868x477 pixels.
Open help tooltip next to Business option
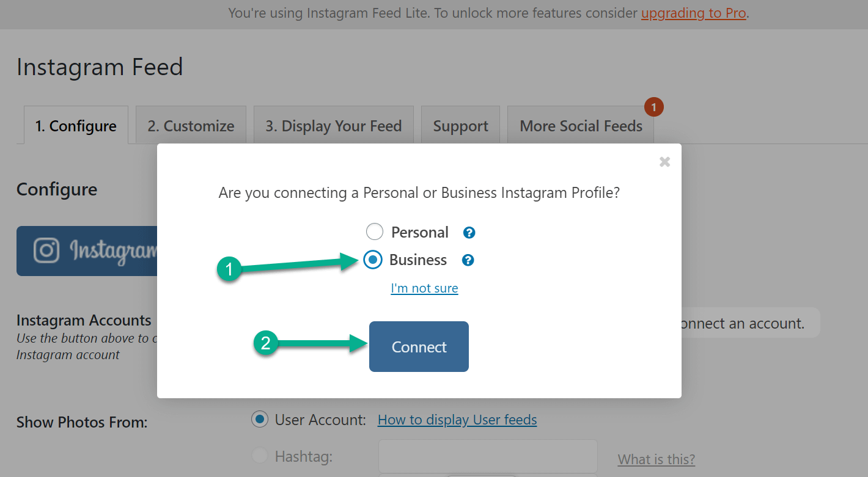pos(468,260)
